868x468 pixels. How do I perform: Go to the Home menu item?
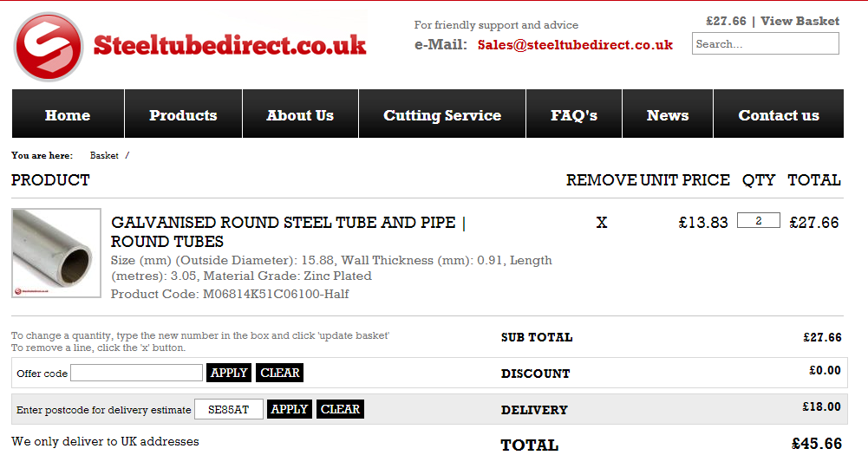point(68,114)
